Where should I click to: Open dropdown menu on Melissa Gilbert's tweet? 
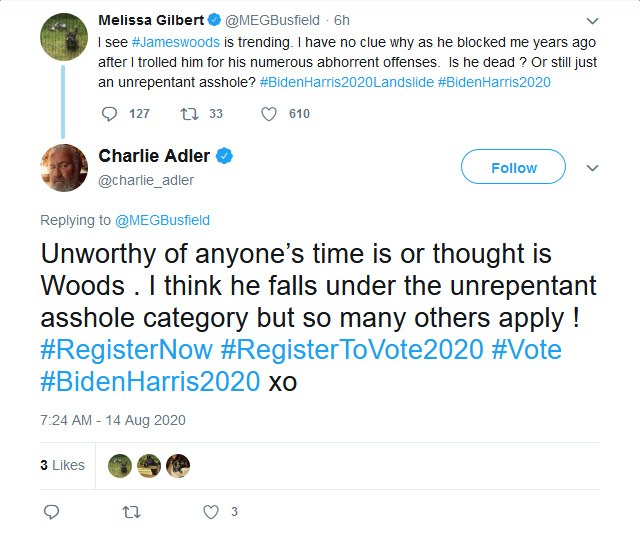pyautogui.click(x=592, y=20)
